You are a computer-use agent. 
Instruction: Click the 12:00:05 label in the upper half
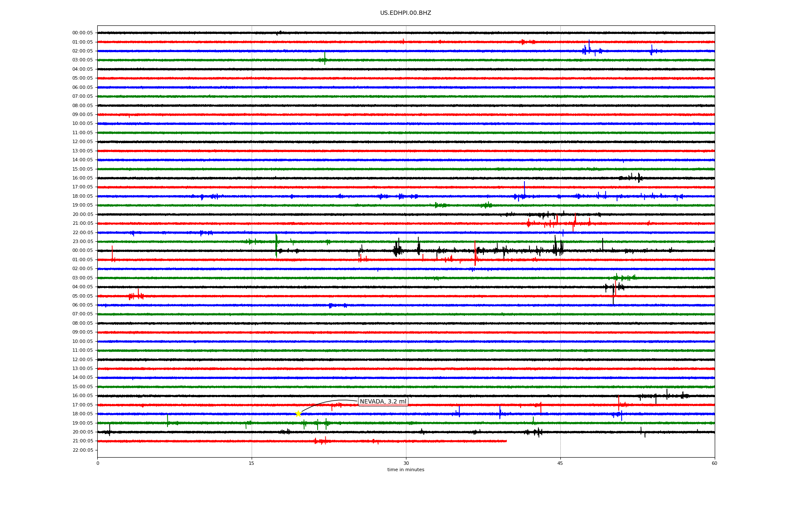tap(82, 142)
